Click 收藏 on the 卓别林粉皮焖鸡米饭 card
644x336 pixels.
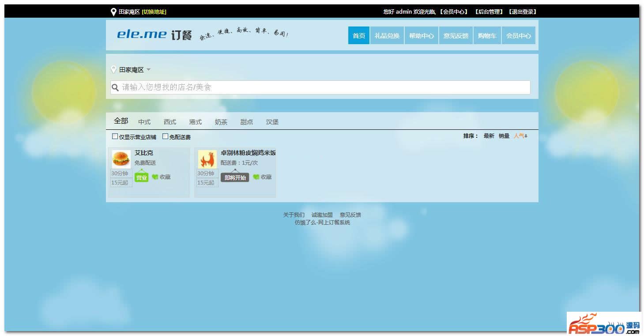266,177
